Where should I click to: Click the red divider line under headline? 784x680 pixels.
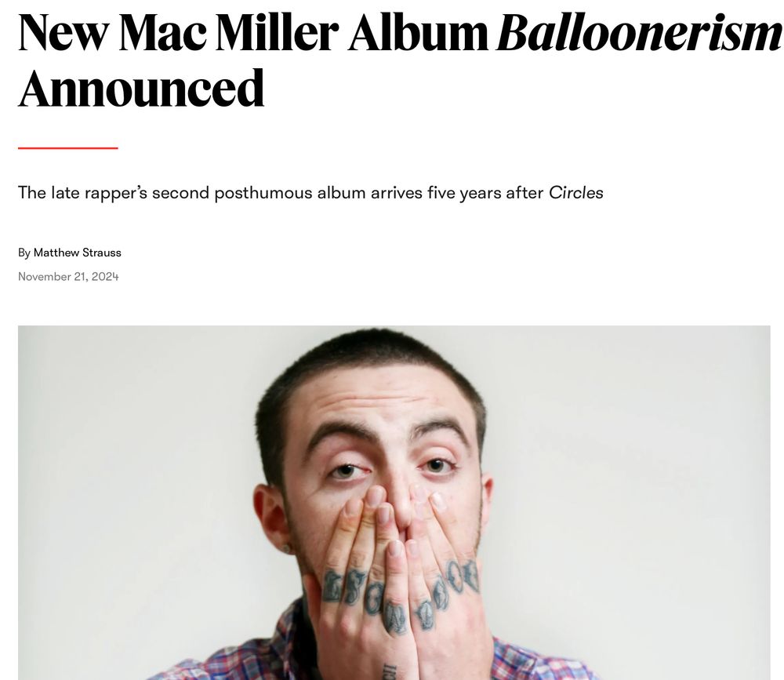point(68,148)
